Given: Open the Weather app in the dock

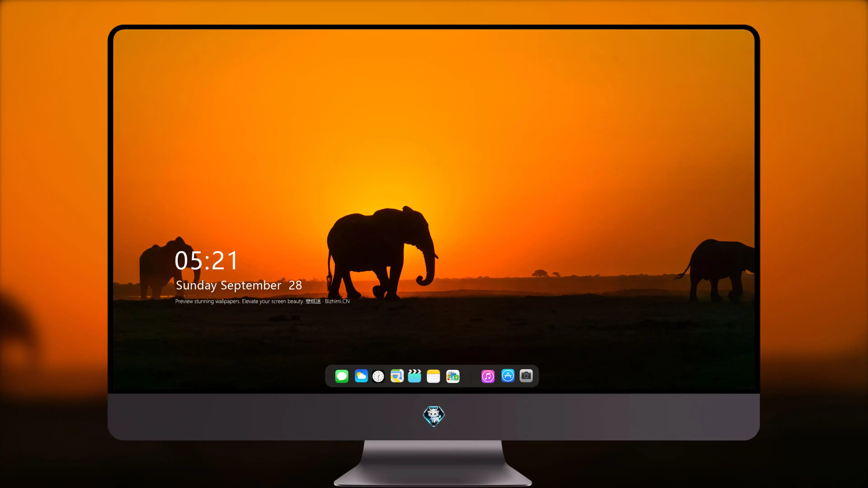Looking at the screenshot, I should pyautogui.click(x=361, y=376).
